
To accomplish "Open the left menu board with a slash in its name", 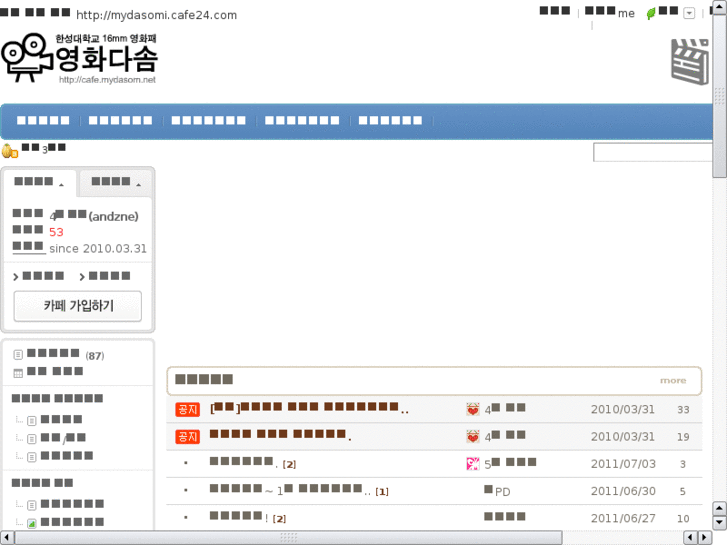I will click(63, 437).
